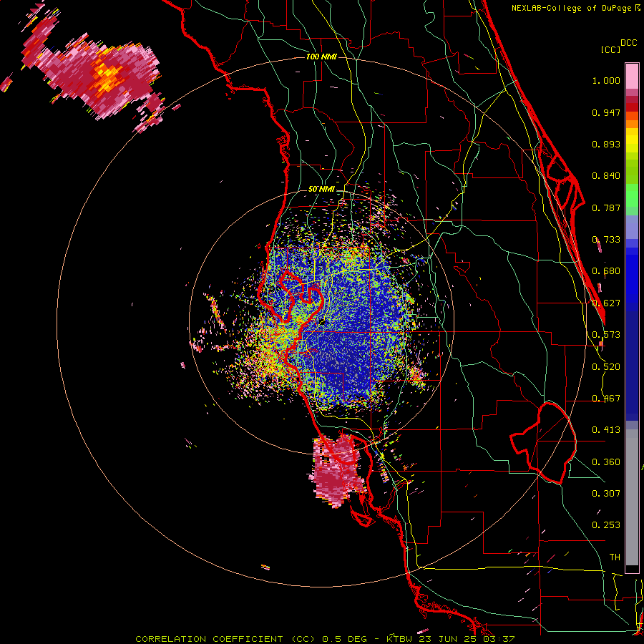Click the pink storm cell south of the 50 NMI ring
This screenshot has height=644, width=644.
click(337, 472)
